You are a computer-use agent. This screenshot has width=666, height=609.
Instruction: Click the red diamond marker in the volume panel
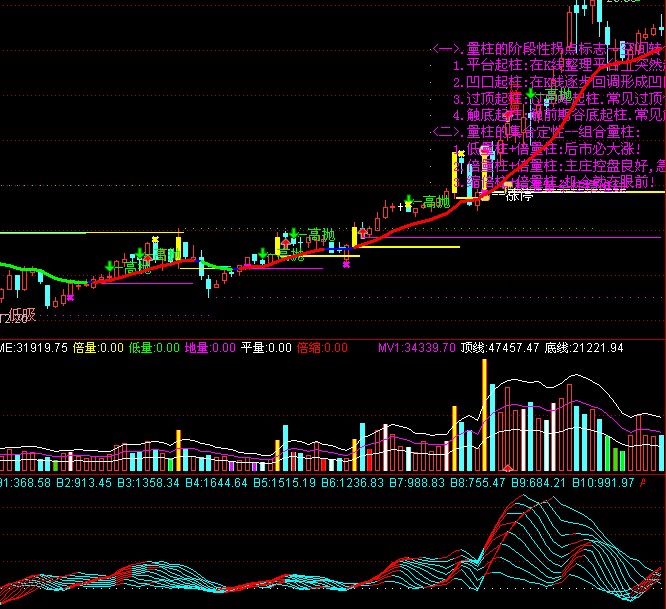(x=508, y=468)
